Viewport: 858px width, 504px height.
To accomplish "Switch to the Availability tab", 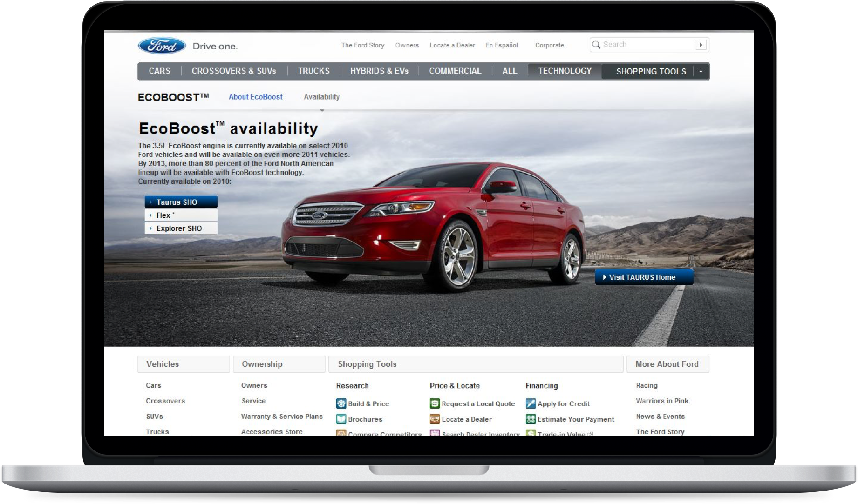I will 321,97.
